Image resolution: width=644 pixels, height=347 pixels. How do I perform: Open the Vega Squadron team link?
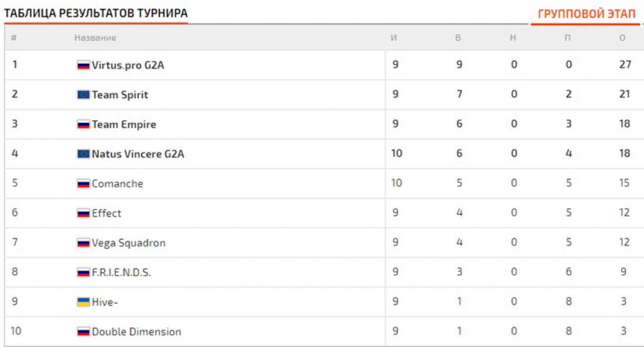coord(129,243)
